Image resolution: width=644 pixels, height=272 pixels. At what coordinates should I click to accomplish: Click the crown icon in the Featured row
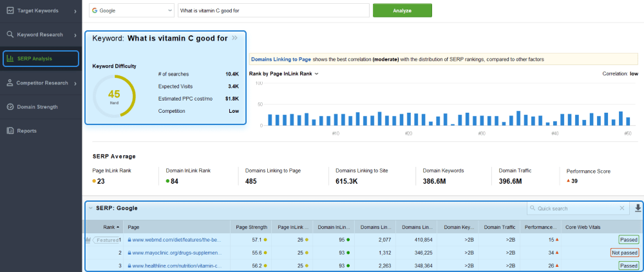coord(88,240)
